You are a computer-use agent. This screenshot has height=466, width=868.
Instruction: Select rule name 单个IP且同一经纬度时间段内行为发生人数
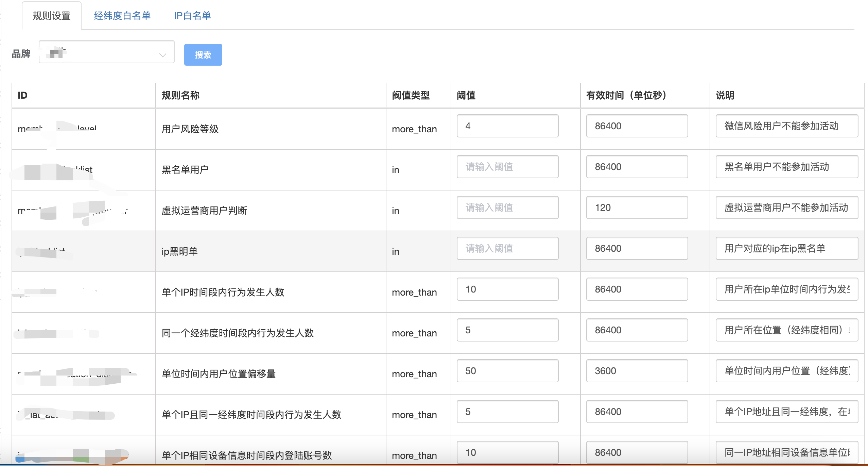pos(251,415)
